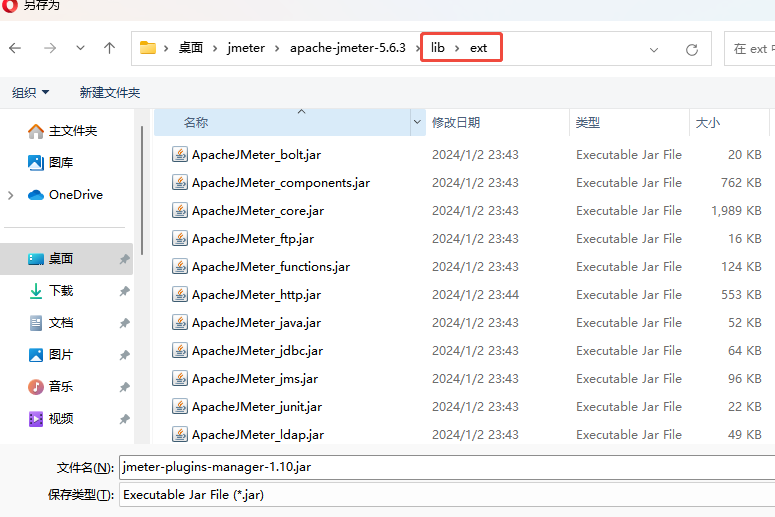Click 新建文件夹 button
Image resolution: width=775 pixels, height=517 pixels.
tap(110, 92)
